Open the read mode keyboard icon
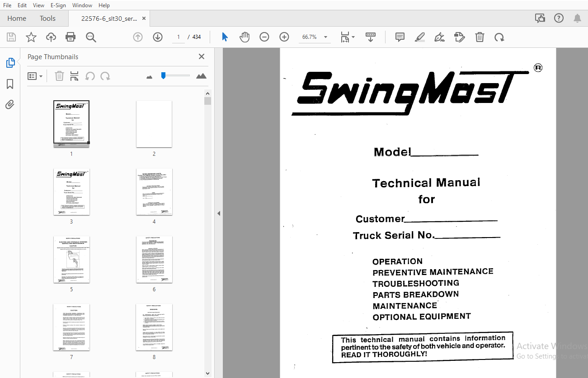588x378 pixels. tap(371, 37)
